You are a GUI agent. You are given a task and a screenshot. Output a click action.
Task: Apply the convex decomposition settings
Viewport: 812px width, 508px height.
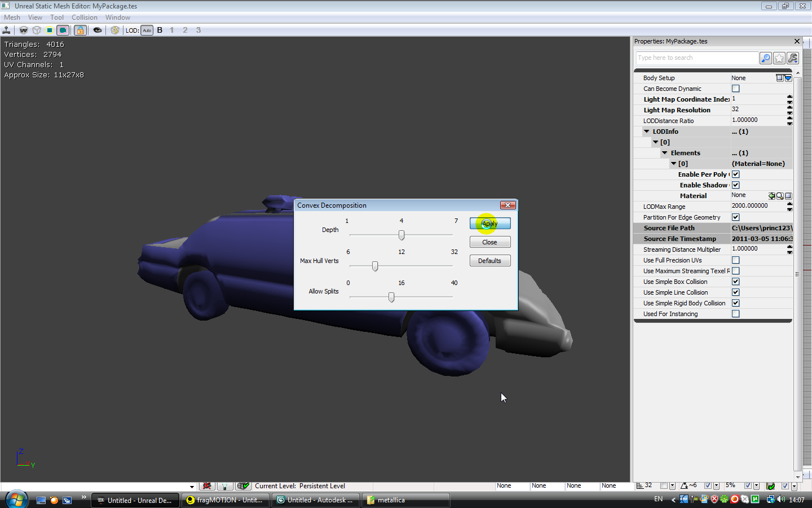click(x=490, y=224)
